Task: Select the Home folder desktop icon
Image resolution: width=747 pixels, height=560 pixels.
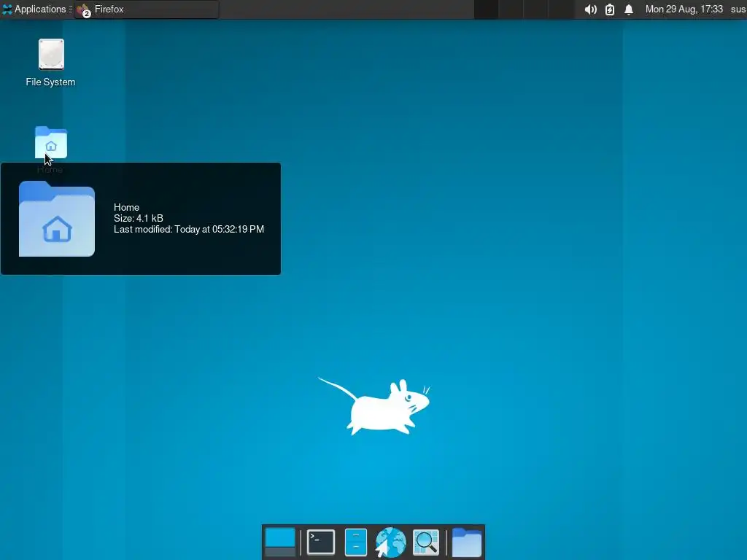Action: click(50, 143)
